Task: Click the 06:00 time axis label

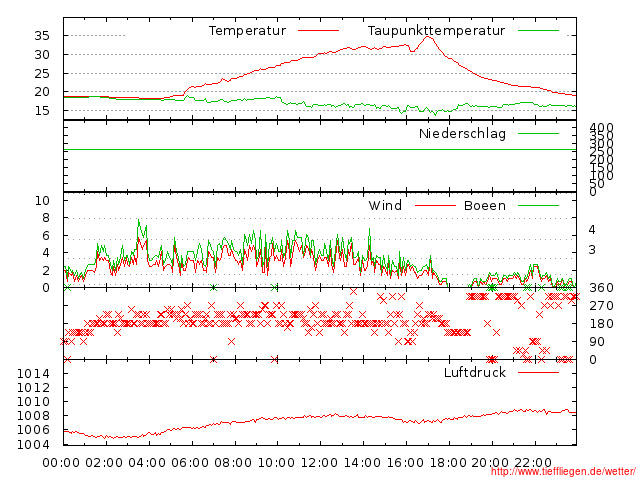Action: click(x=190, y=463)
